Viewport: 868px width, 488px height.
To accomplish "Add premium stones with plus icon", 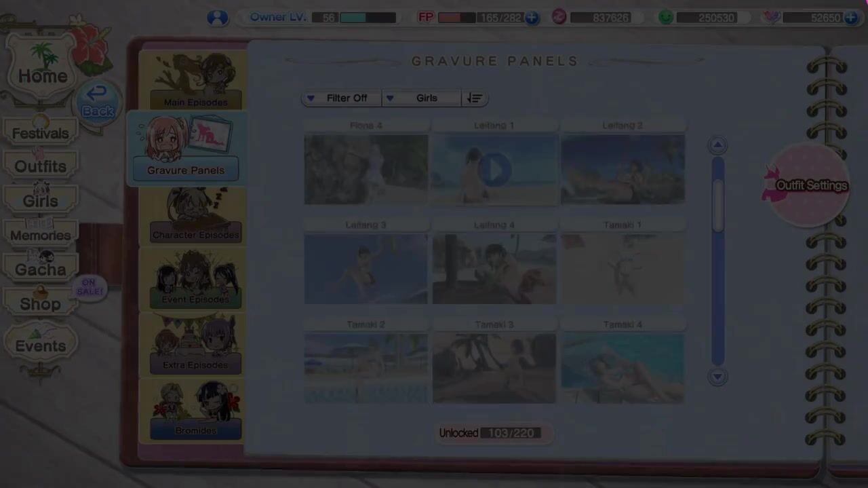I will click(x=851, y=18).
